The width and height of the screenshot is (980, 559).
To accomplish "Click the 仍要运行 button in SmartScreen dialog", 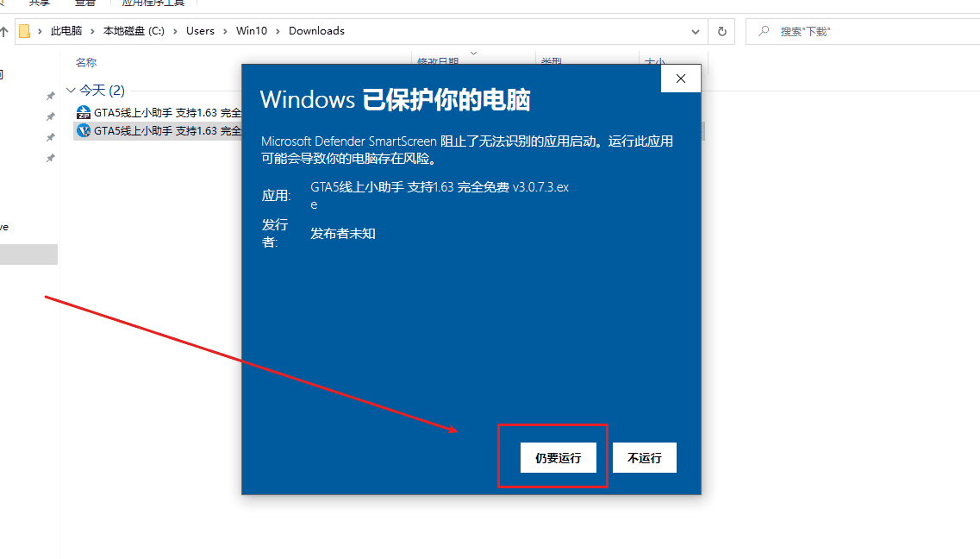I will 559,458.
